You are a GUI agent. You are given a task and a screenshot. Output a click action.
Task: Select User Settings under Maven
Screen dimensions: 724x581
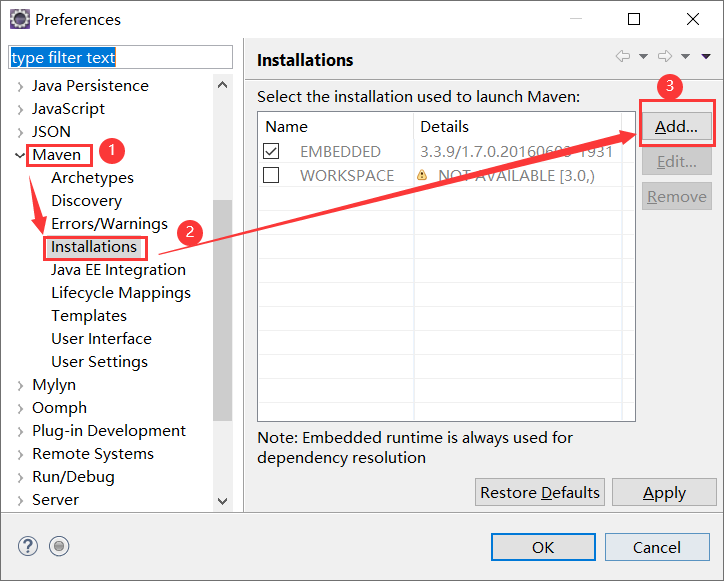pyautogui.click(x=99, y=362)
